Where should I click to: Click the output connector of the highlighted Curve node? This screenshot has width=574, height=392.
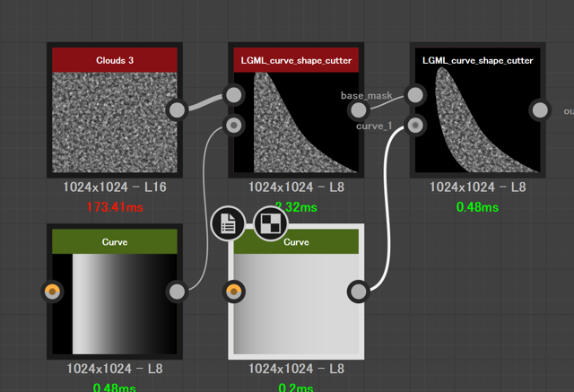[x=359, y=291]
